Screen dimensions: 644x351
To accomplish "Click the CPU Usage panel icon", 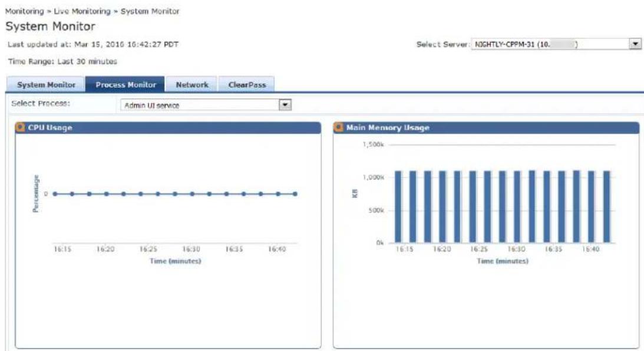I will click(x=20, y=127).
